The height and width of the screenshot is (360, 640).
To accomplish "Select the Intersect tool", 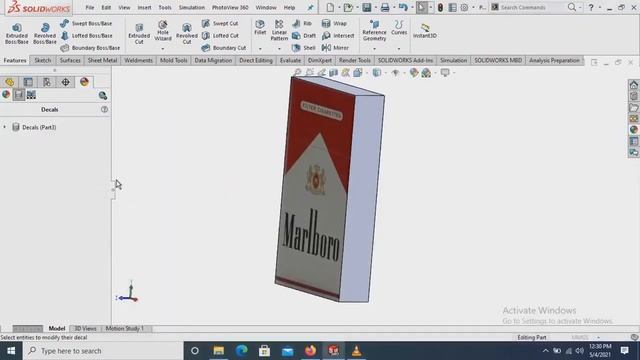I will (338, 36).
